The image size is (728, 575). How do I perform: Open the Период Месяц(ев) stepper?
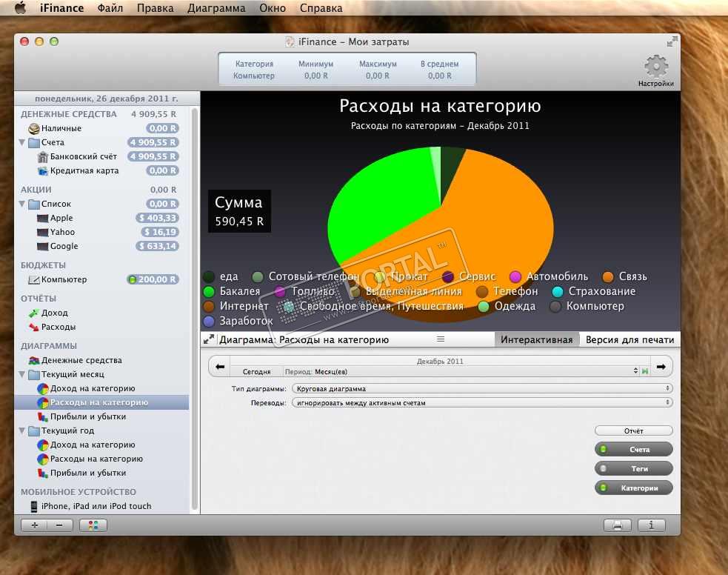click(x=635, y=371)
